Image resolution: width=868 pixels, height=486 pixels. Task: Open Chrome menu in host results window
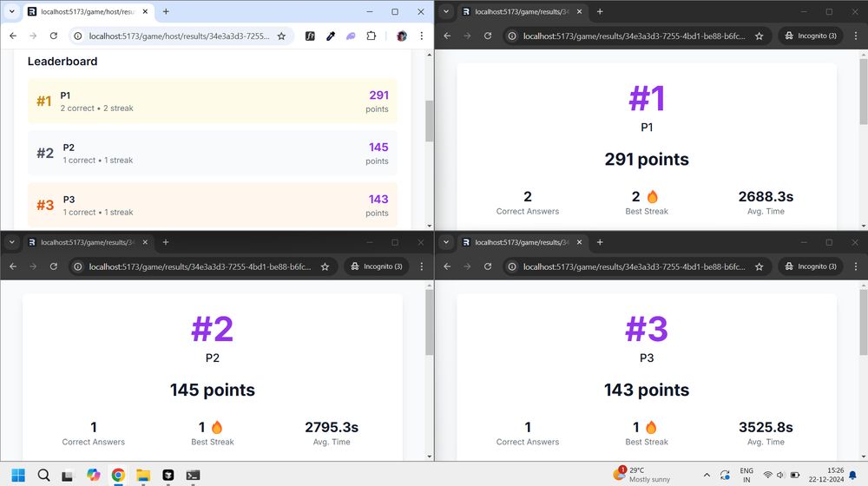[421, 36]
